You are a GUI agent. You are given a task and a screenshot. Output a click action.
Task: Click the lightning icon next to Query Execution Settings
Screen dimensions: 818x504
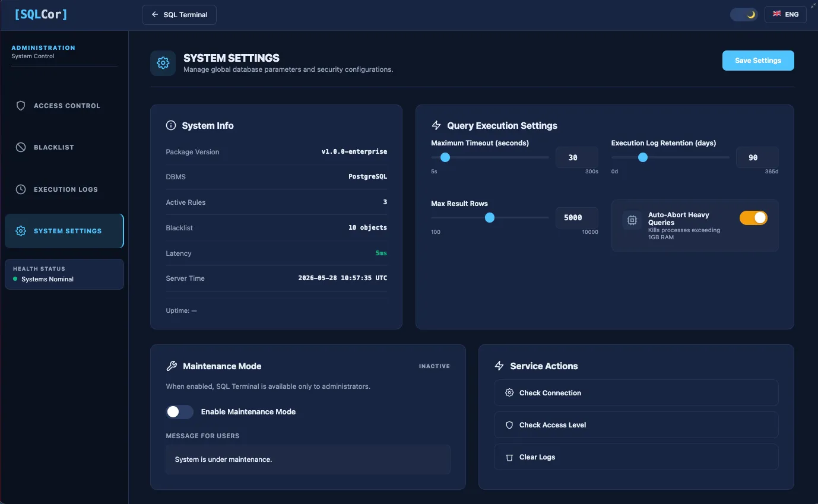pyautogui.click(x=436, y=125)
